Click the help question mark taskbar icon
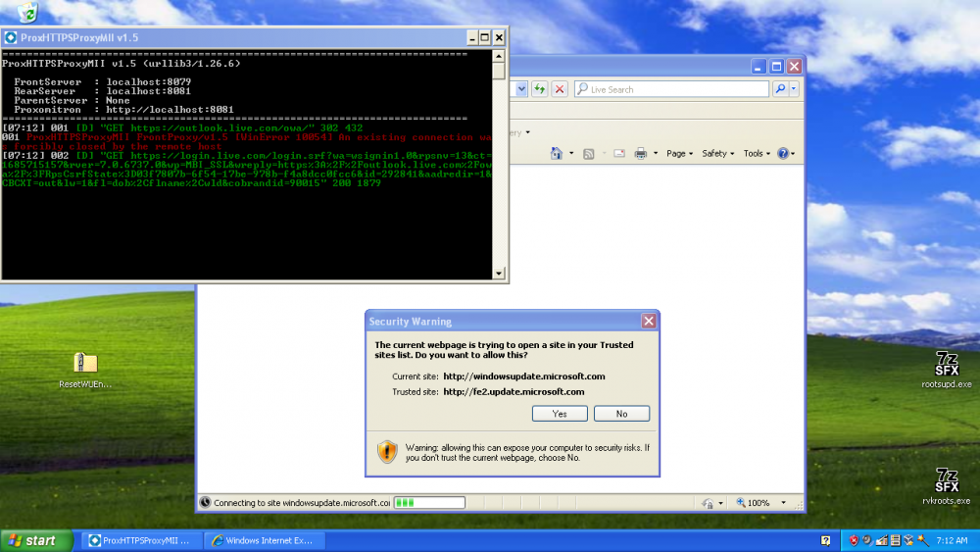The height and width of the screenshot is (552, 980). [825, 541]
